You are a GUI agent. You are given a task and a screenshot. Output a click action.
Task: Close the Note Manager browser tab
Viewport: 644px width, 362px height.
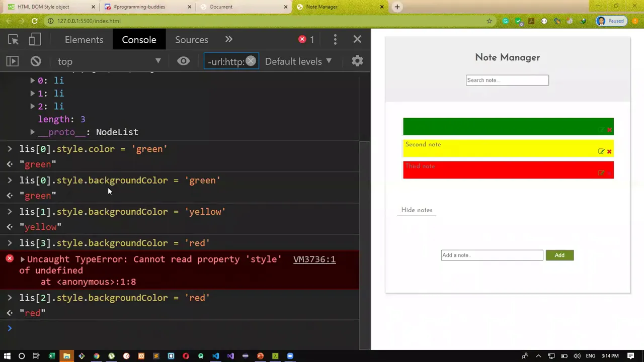381,7
